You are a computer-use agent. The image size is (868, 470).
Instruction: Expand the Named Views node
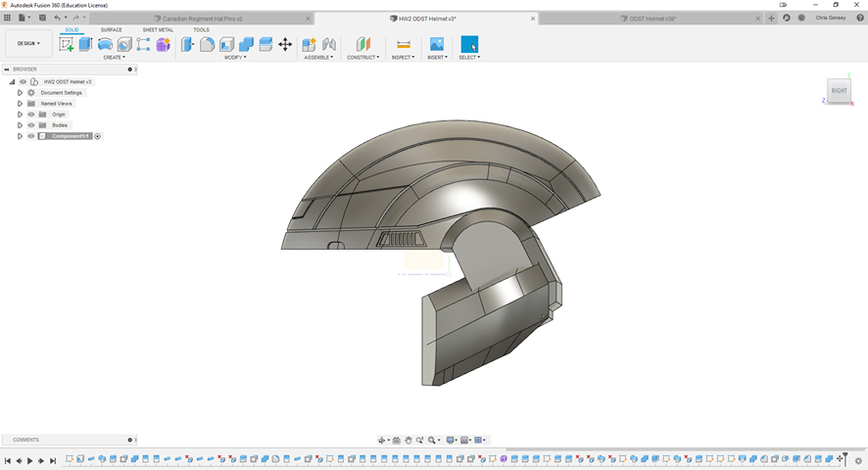click(x=20, y=104)
